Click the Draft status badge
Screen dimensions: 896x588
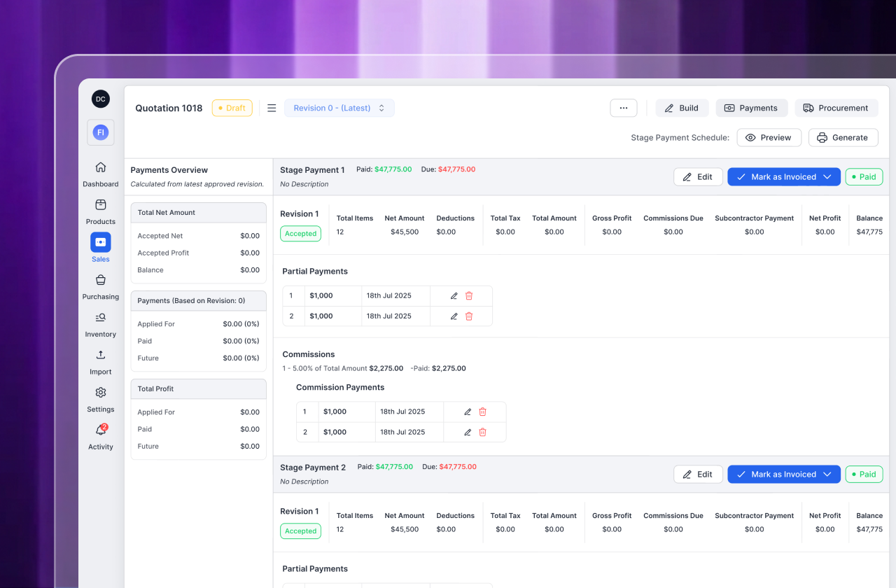[x=232, y=108]
